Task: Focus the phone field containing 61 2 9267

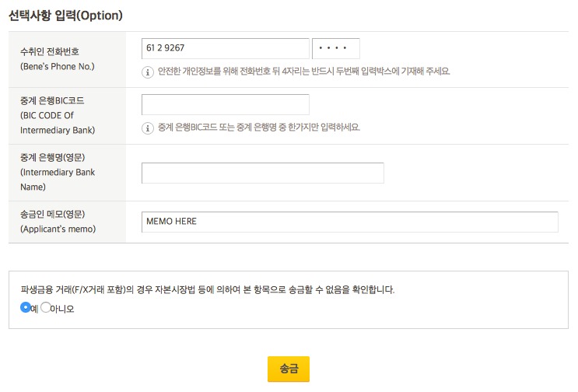Action: [x=225, y=48]
